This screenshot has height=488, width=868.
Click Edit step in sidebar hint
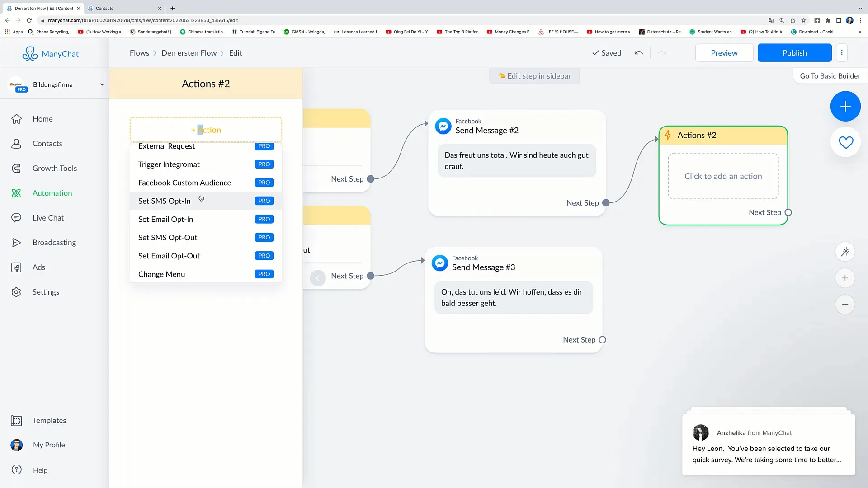[x=534, y=76]
